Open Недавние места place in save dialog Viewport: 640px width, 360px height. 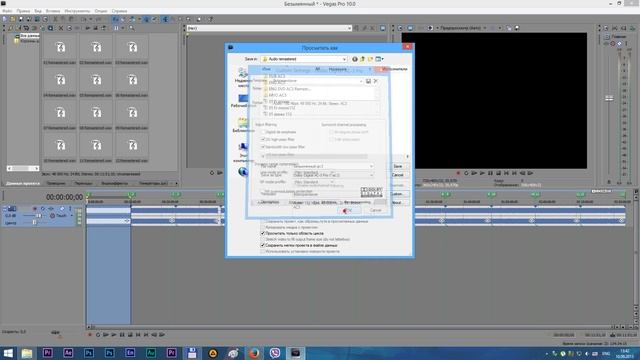point(242,77)
